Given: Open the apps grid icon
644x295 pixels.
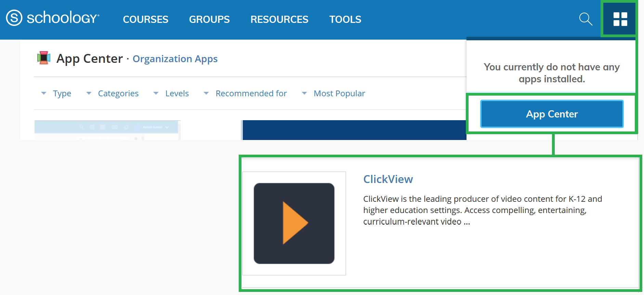Looking at the screenshot, I should point(620,19).
